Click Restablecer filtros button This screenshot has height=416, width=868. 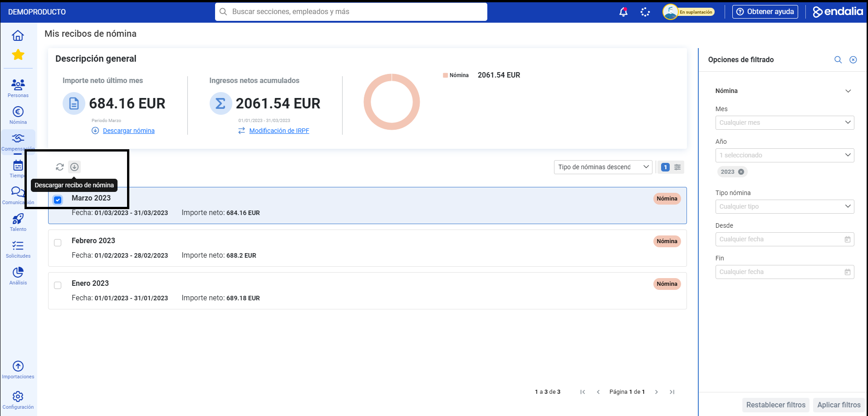click(775, 405)
